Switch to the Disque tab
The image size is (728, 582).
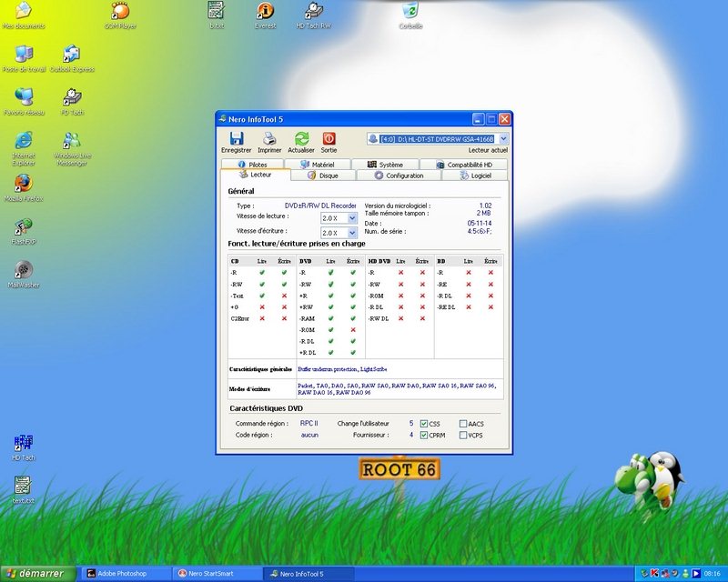click(x=323, y=176)
